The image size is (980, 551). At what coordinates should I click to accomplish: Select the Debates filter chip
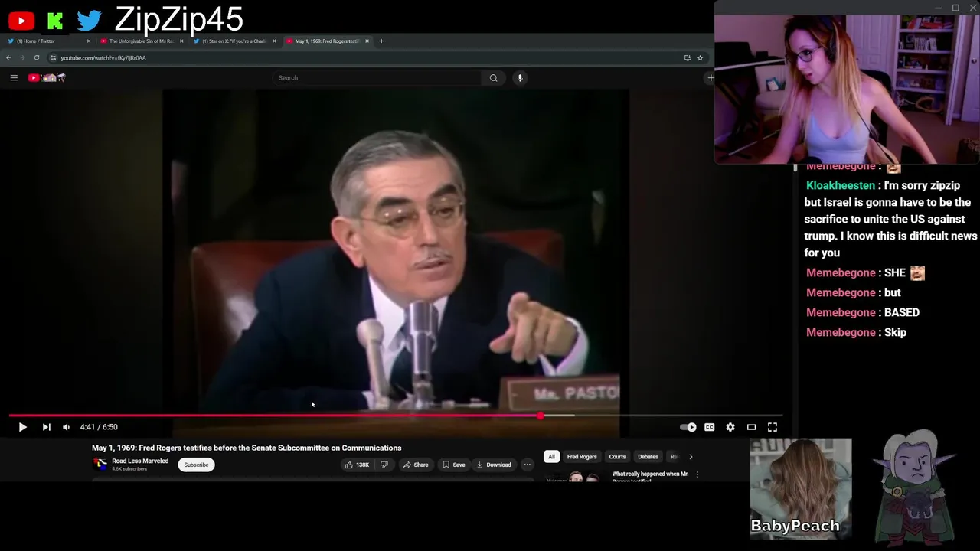tap(648, 457)
